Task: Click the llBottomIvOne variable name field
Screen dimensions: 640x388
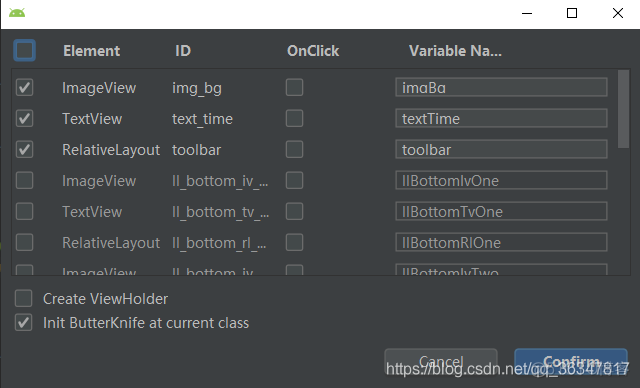Action: point(501,180)
